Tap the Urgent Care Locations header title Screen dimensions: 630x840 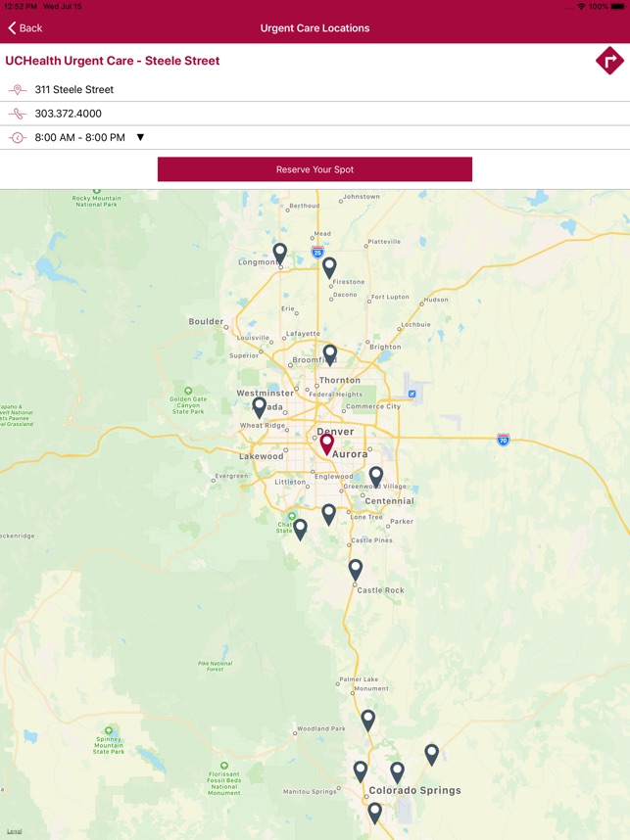[x=315, y=27]
